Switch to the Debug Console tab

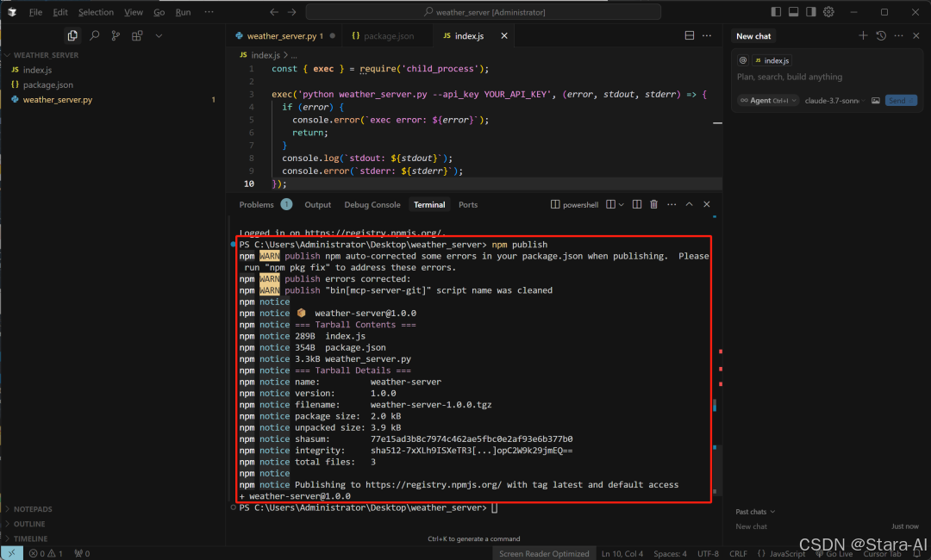coord(372,205)
